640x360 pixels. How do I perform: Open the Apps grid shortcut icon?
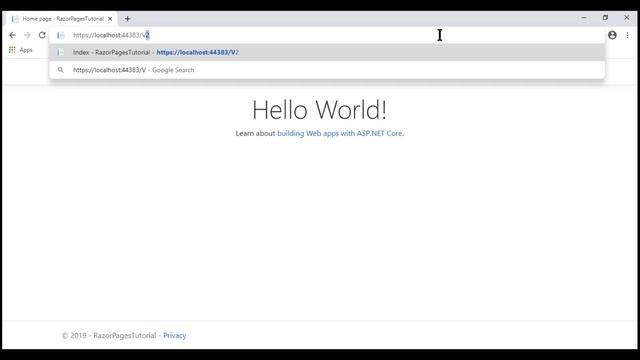pos(12,50)
